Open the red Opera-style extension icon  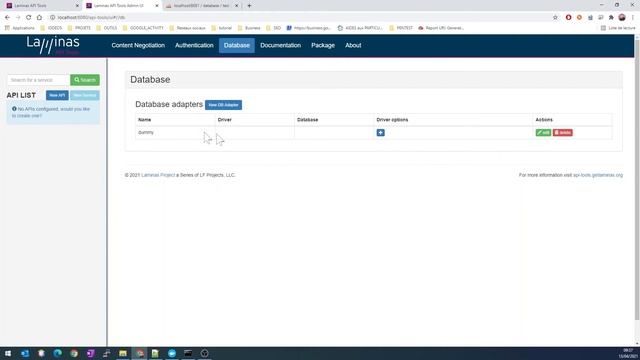tap(568, 18)
